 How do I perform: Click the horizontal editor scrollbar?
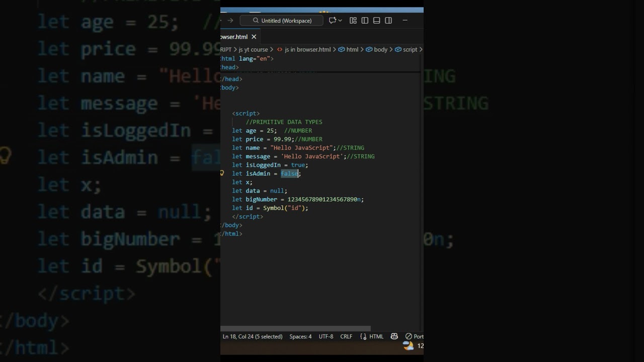(x=295, y=328)
